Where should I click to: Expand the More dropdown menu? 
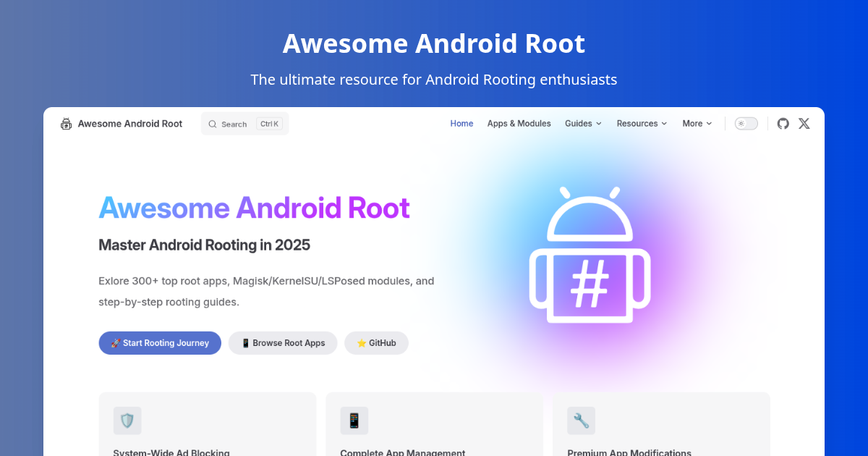coord(697,124)
